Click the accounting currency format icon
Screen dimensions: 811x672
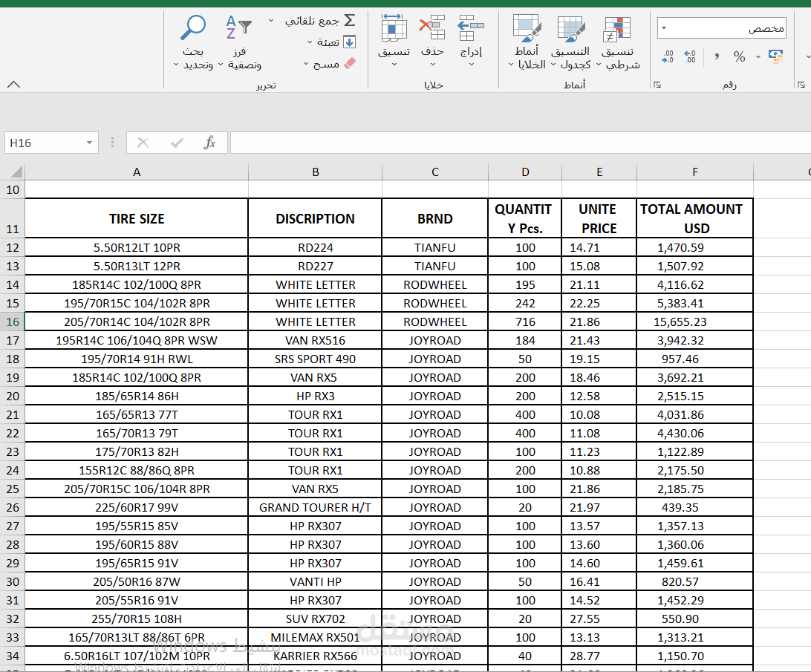point(776,56)
